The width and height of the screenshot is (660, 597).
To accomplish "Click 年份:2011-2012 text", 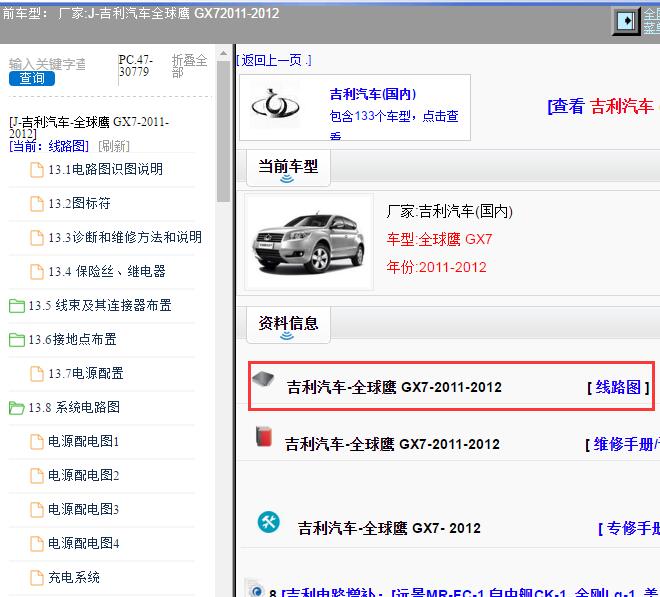I will (x=436, y=267).
